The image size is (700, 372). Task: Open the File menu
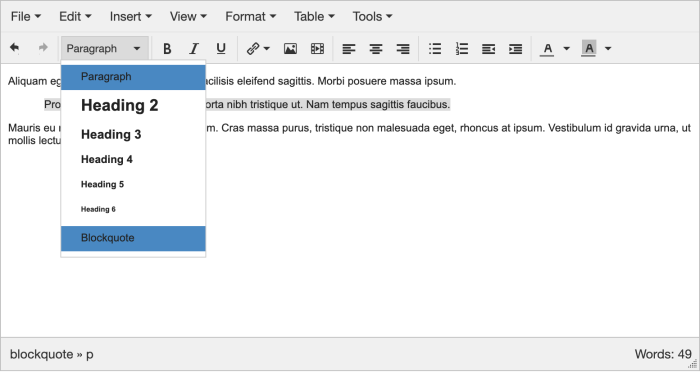tap(26, 17)
